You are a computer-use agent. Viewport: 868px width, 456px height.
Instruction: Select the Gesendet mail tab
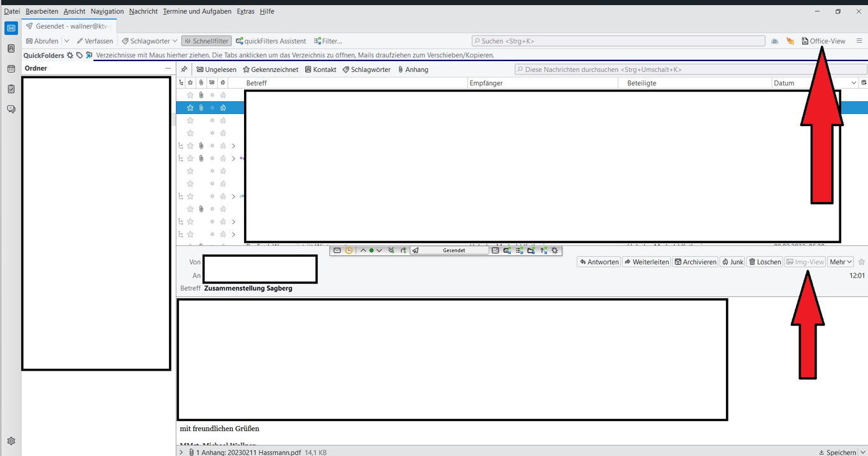pos(69,26)
